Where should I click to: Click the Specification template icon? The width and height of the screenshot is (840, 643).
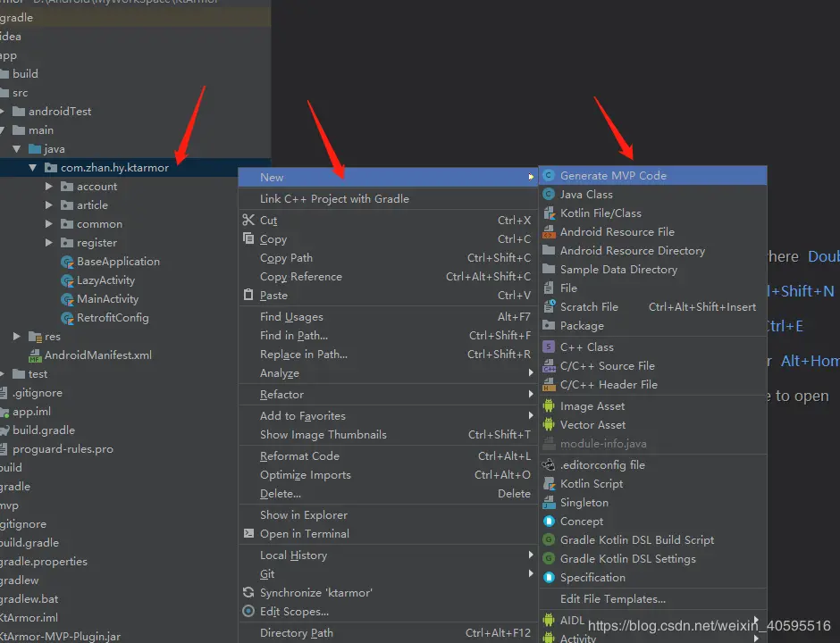[x=549, y=577]
